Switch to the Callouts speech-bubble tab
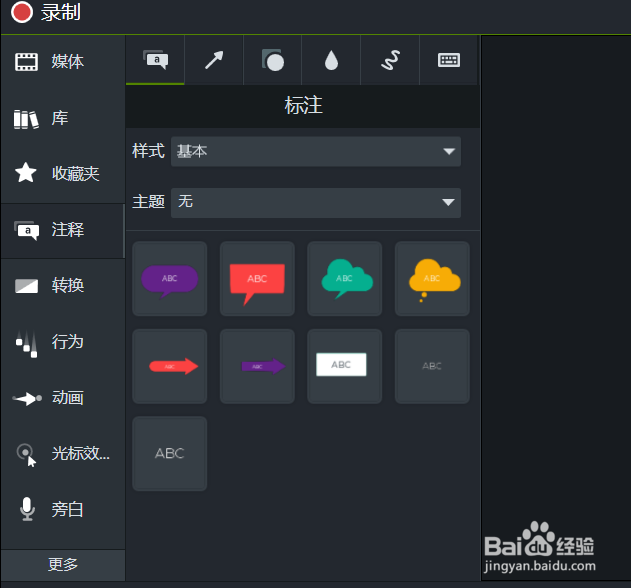Screen dimensions: 631x588 click(155, 60)
